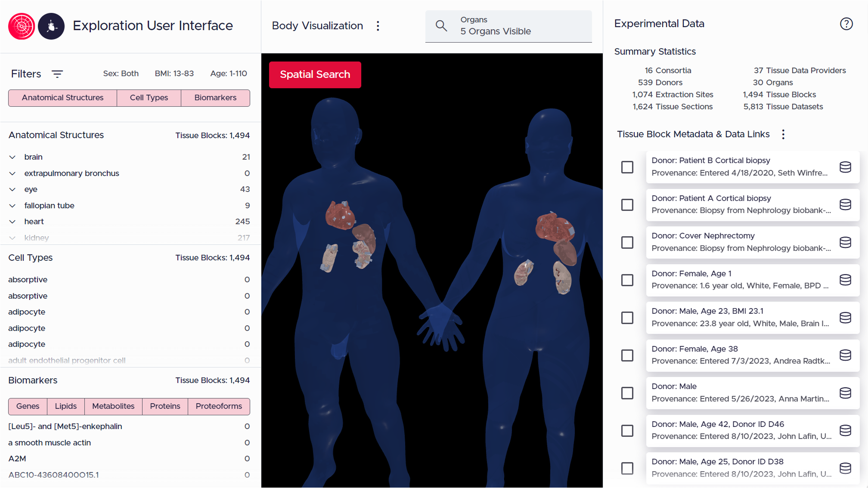The image size is (868, 488).
Task: Click the magnifying glass search icon
Action: [441, 25]
